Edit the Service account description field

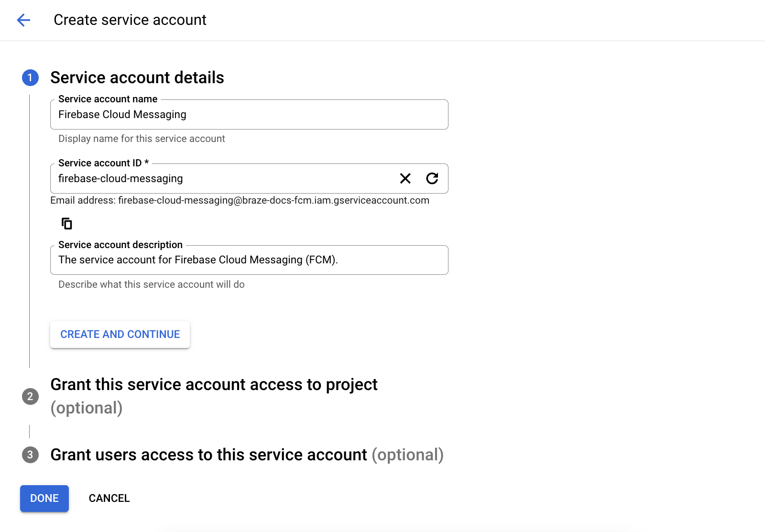point(249,260)
